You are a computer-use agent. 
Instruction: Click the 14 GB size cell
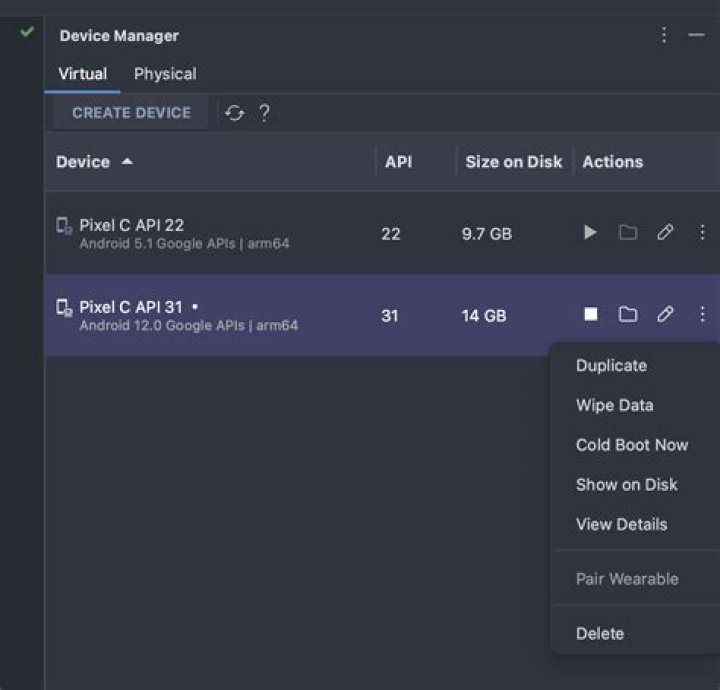pos(484,316)
